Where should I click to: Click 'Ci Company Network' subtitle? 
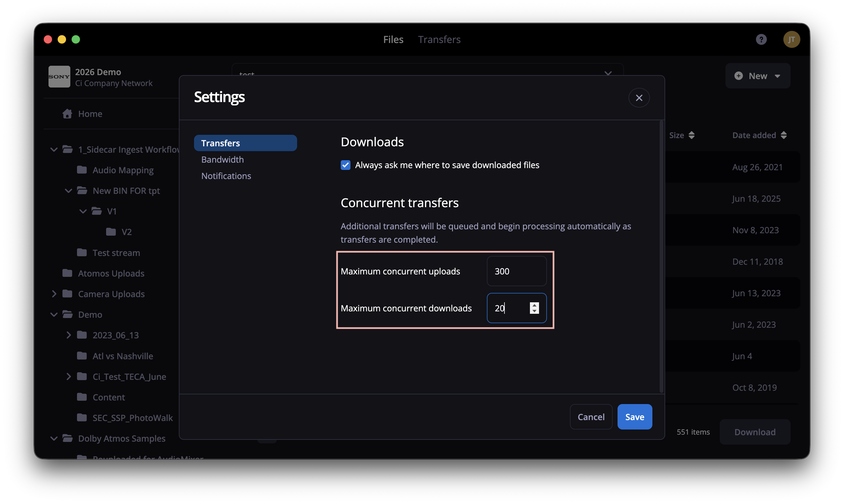(x=113, y=83)
